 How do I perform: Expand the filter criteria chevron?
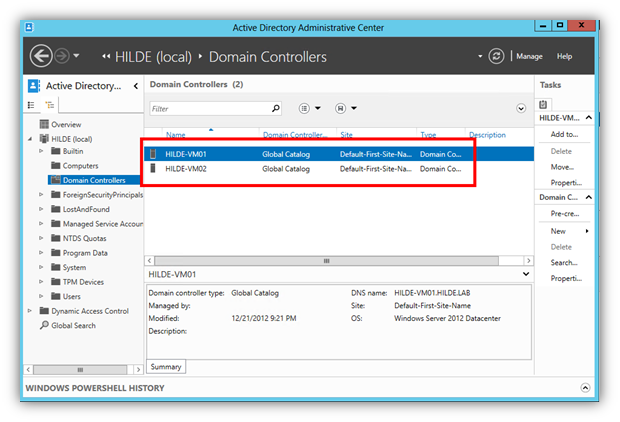pos(521,108)
